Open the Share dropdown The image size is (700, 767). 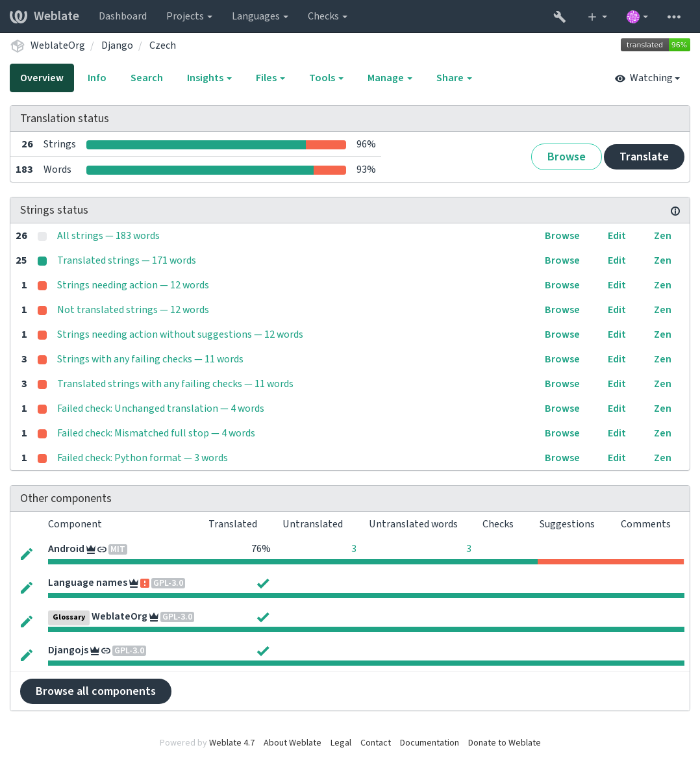[454, 79]
